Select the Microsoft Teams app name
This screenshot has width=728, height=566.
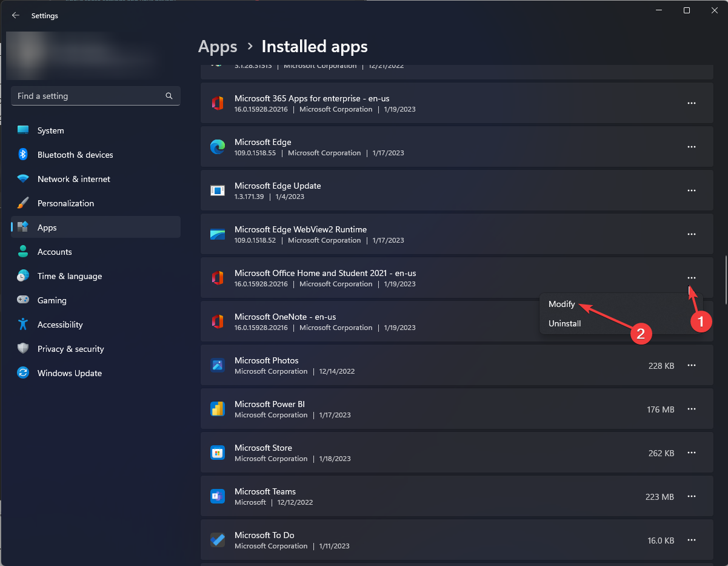[x=265, y=491]
